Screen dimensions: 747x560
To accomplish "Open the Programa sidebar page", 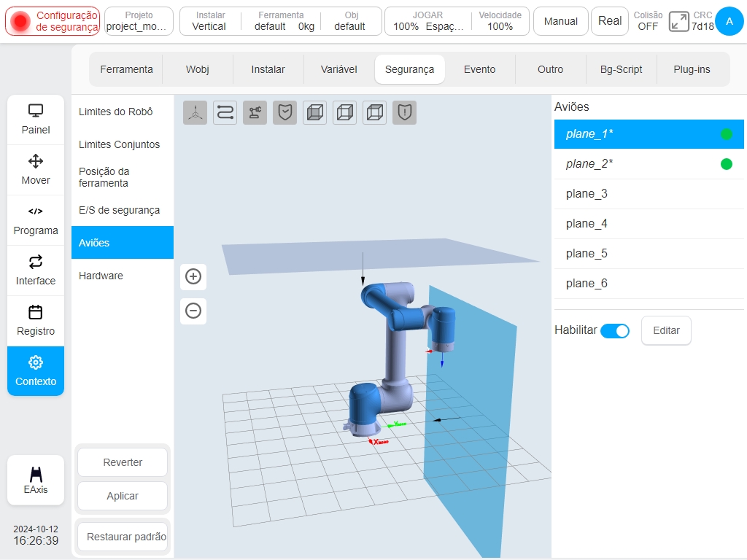I will (36, 220).
